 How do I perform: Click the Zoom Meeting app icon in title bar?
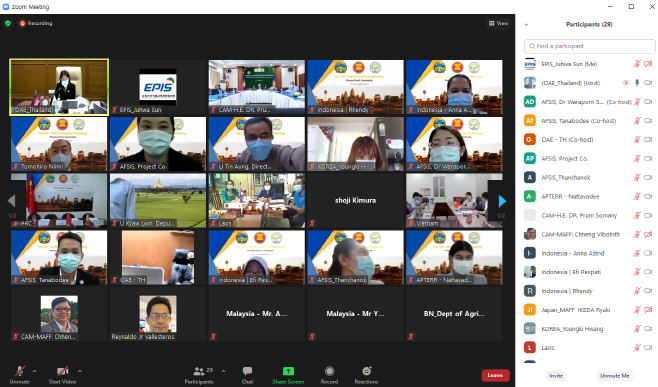click(6, 7)
